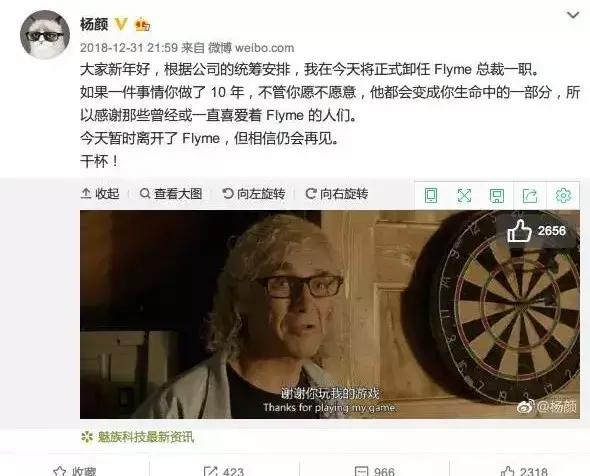Click the save disk icon
Image resolution: width=590 pixels, height=476 pixels.
pyautogui.click(x=497, y=196)
